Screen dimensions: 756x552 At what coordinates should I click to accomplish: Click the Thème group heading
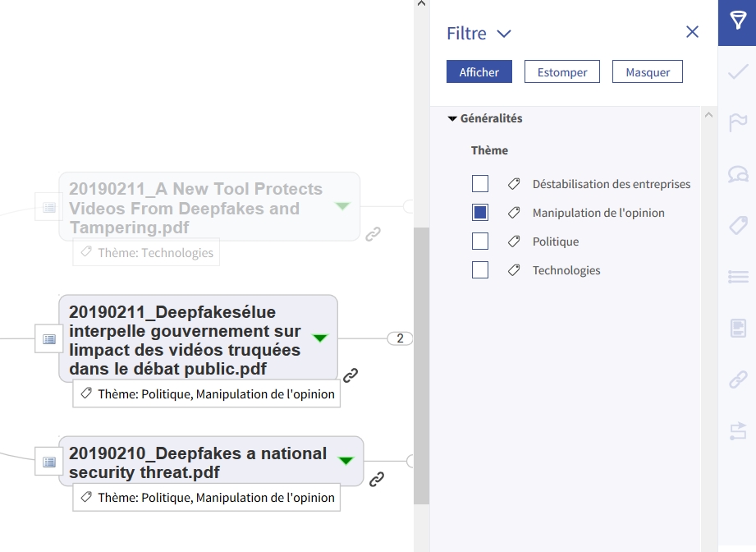[x=489, y=150]
